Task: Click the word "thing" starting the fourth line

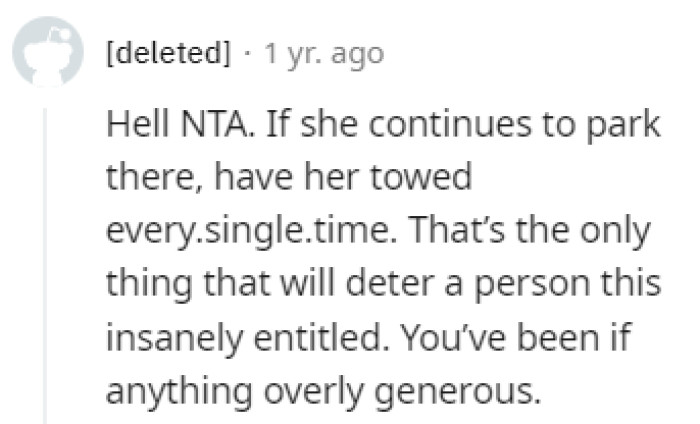Action: coord(150,283)
